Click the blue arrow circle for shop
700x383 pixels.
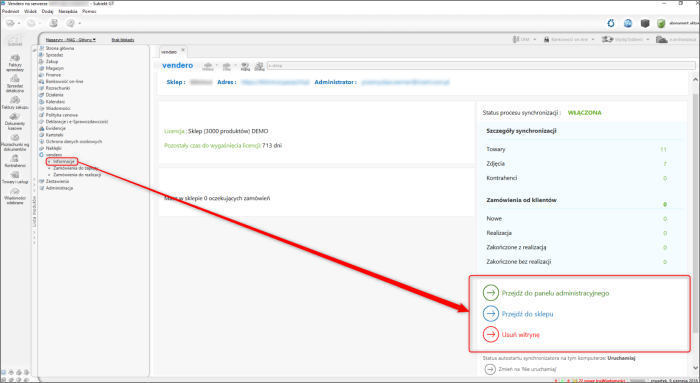point(491,313)
